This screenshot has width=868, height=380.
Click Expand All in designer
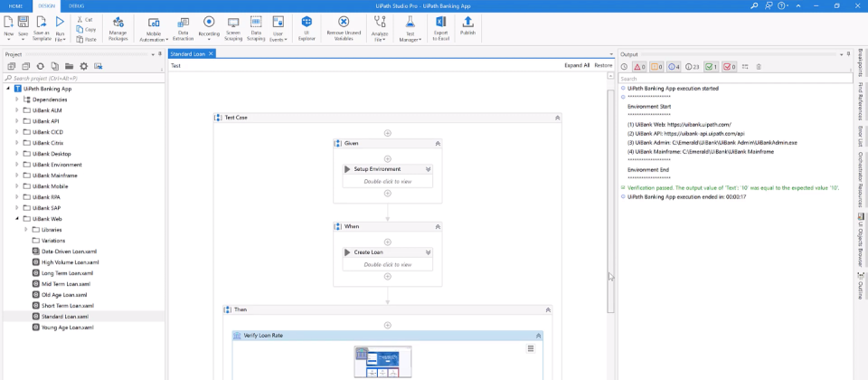(577, 65)
